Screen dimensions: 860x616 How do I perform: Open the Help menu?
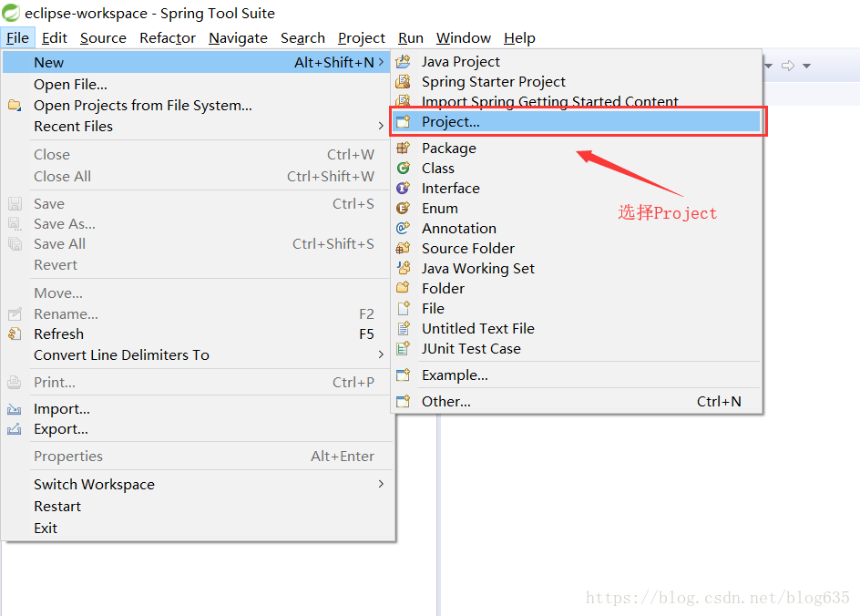click(x=519, y=38)
